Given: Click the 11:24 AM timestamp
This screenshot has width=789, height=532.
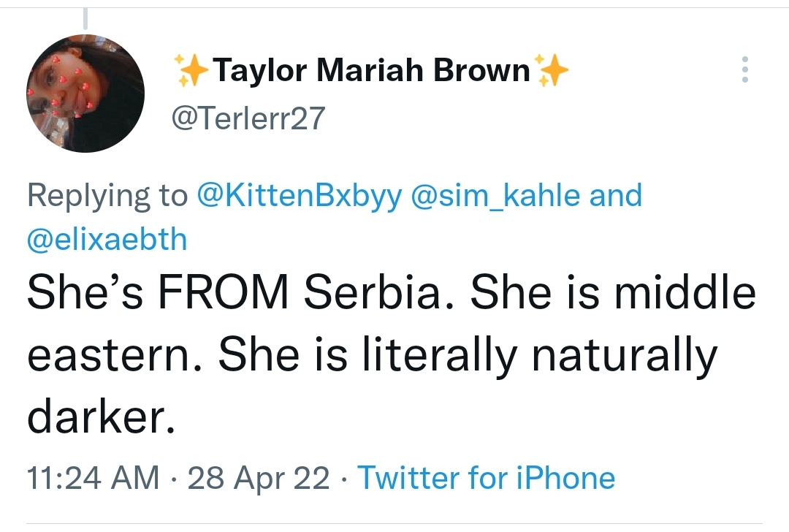Looking at the screenshot, I should click(x=93, y=478).
